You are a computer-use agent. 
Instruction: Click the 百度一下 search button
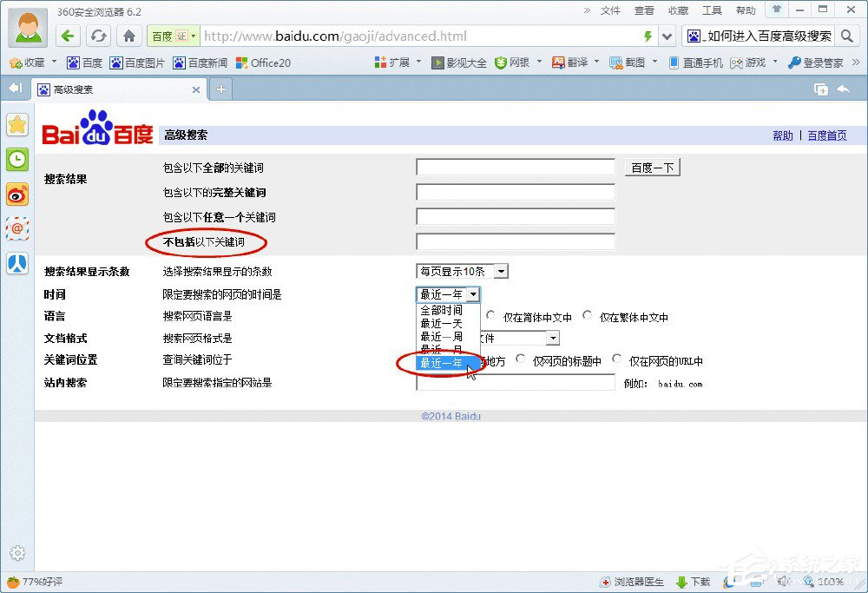point(652,167)
